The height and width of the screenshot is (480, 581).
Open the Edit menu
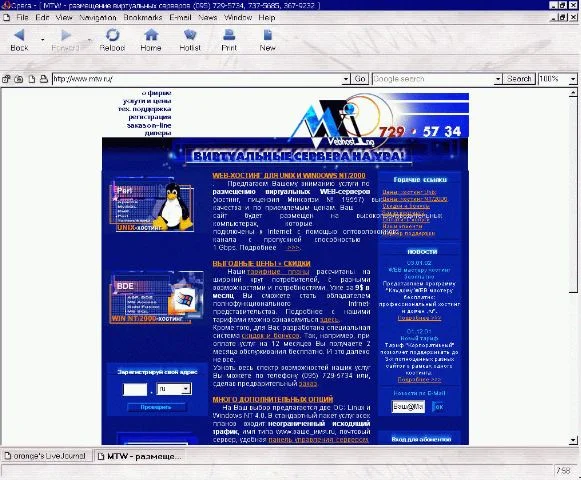(x=42, y=17)
